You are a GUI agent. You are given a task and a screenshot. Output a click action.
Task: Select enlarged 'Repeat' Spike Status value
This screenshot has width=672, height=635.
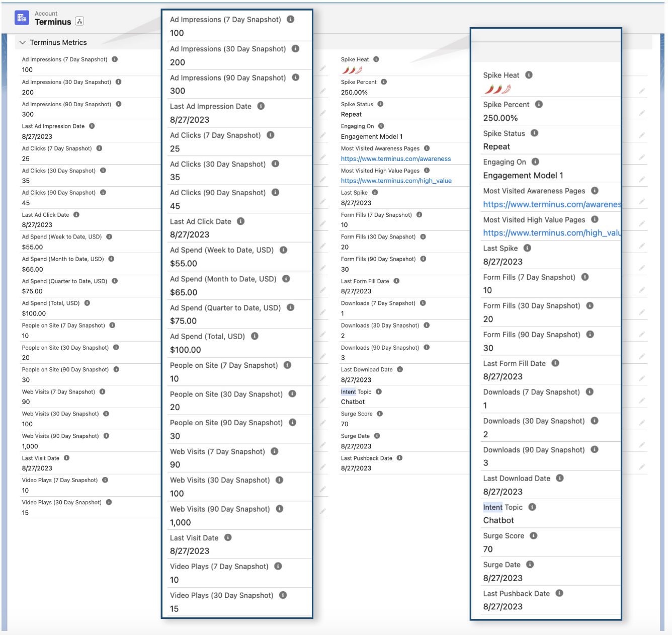(x=496, y=146)
